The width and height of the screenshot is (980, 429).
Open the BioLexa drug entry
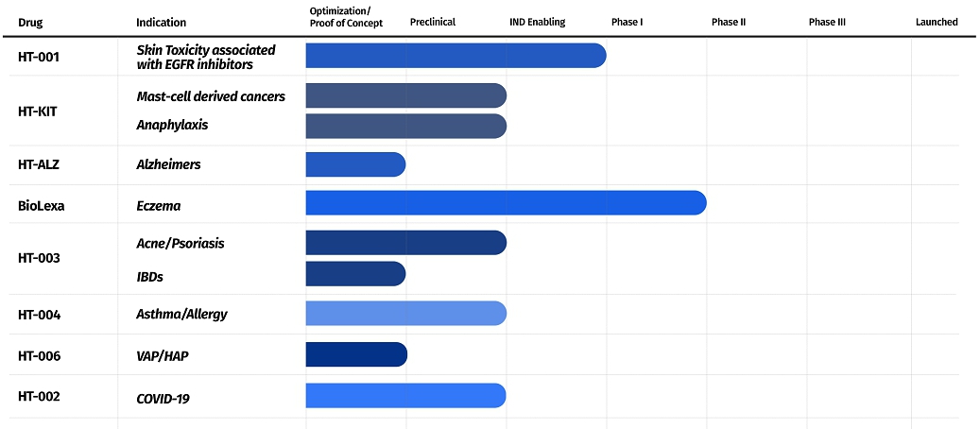click(x=41, y=204)
